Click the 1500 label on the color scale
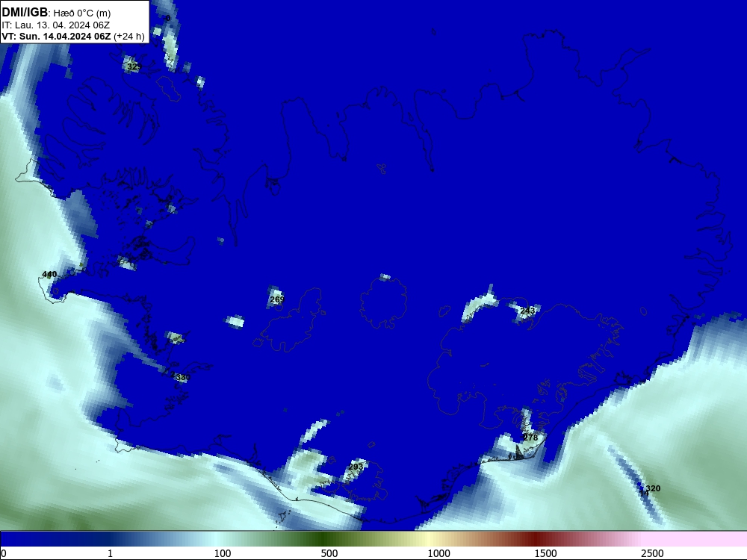The height and width of the screenshot is (560, 747). [545, 553]
